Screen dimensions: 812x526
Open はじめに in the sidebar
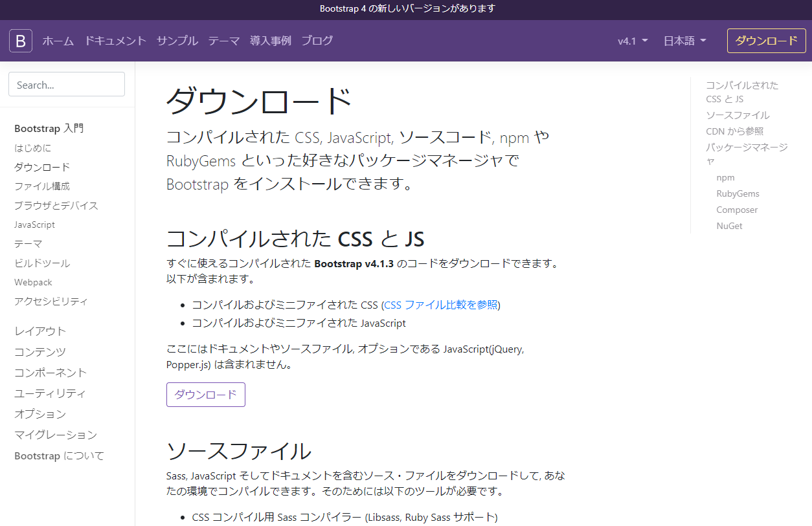tap(33, 148)
